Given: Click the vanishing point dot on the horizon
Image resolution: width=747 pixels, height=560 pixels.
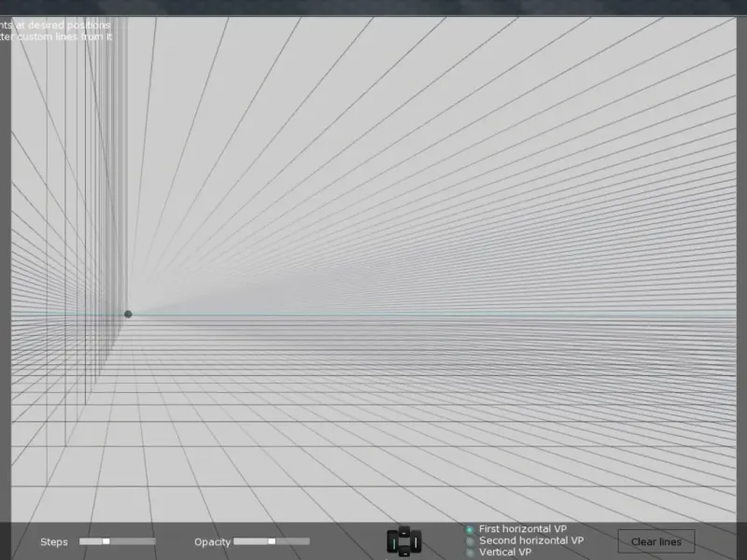Looking at the screenshot, I should point(128,314).
